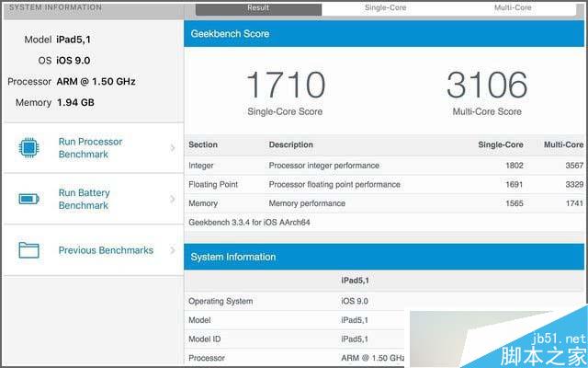
Task: Open Run Processor Benchmark chevron
Action: (x=173, y=148)
